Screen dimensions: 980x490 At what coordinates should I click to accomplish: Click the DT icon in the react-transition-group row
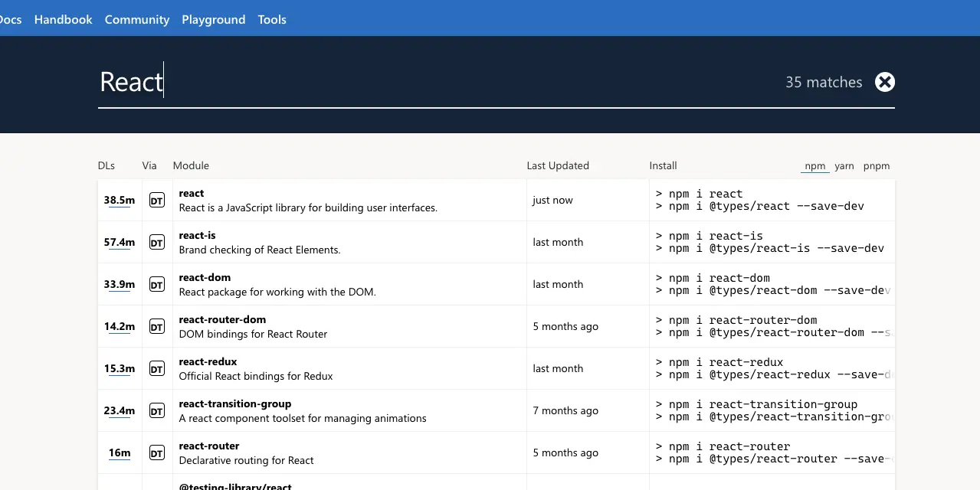(x=156, y=411)
